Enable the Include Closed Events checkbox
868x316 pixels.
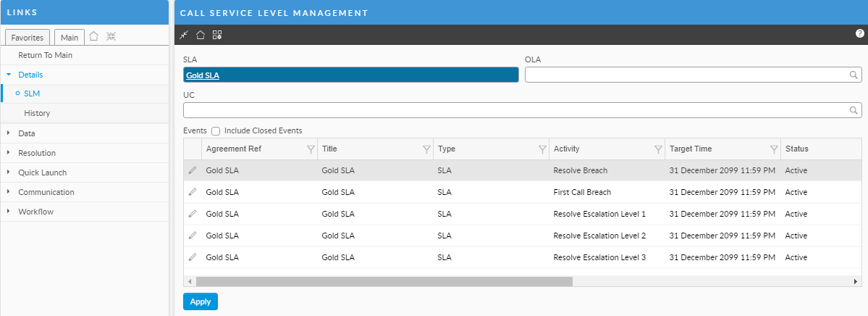[x=216, y=131]
